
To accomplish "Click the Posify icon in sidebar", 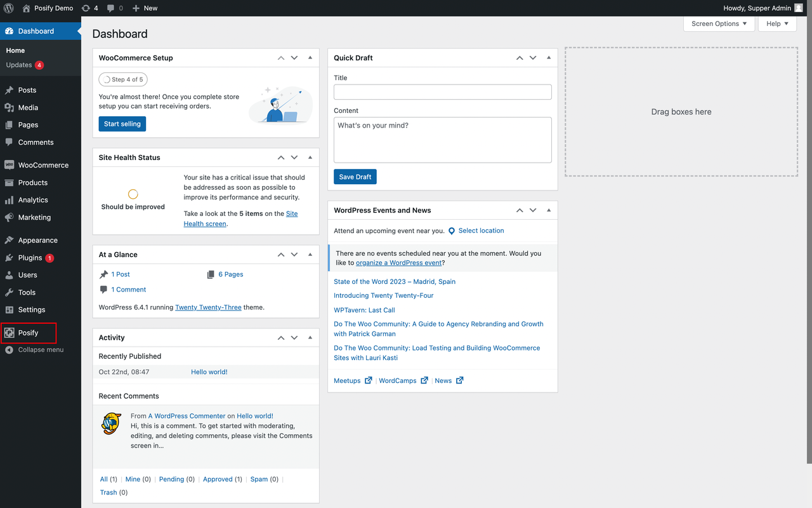I will pyautogui.click(x=9, y=333).
